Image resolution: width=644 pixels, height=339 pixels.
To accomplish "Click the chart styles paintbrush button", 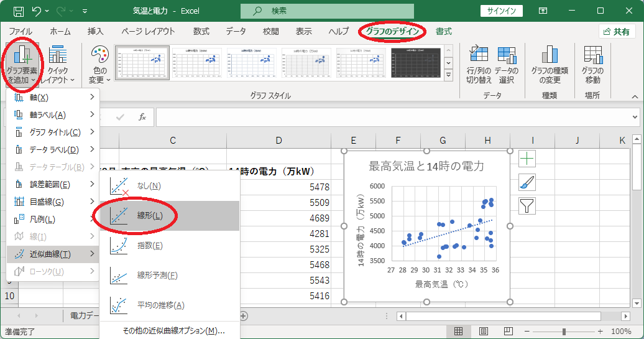I will click(527, 182).
